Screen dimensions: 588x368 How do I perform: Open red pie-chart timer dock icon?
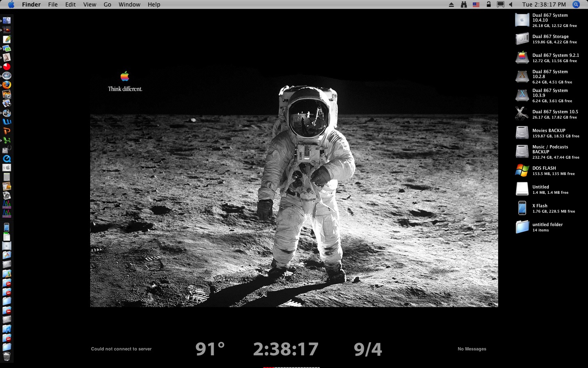(x=7, y=67)
